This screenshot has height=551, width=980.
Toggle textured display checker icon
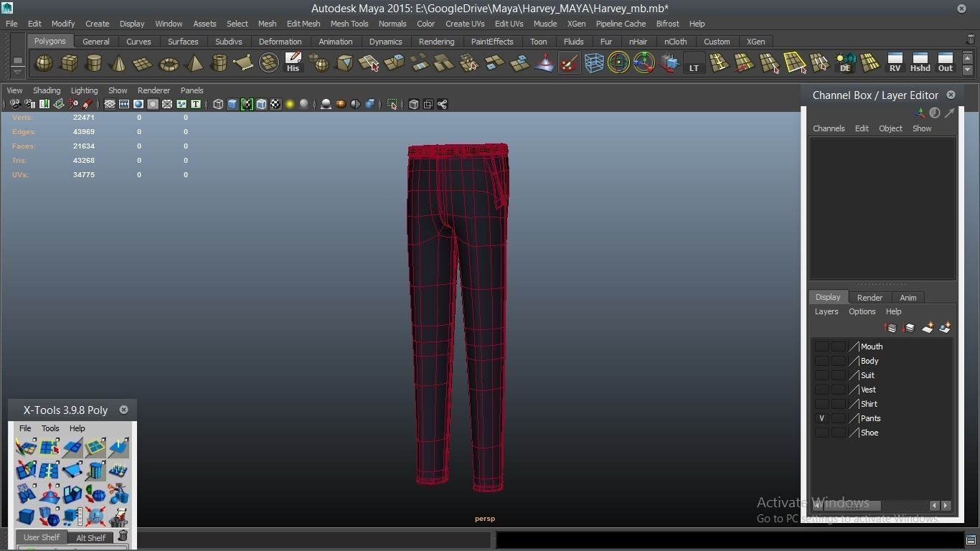click(x=275, y=104)
